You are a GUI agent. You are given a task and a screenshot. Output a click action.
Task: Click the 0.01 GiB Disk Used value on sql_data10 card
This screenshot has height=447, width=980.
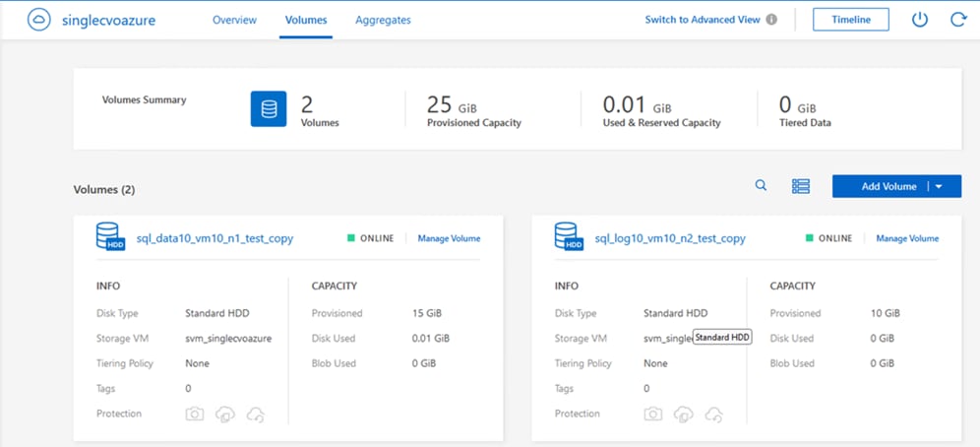431,339
